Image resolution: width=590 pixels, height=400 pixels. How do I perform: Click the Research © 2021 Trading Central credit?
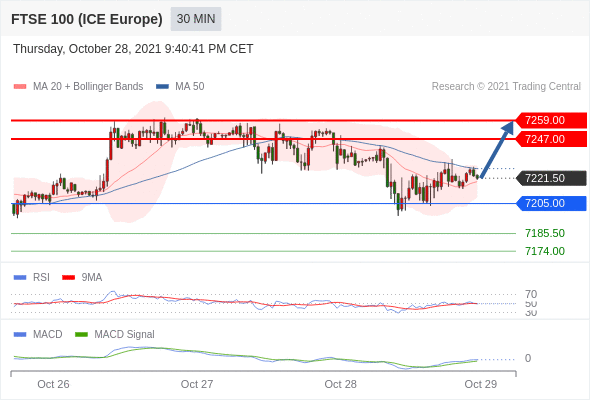(506, 87)
